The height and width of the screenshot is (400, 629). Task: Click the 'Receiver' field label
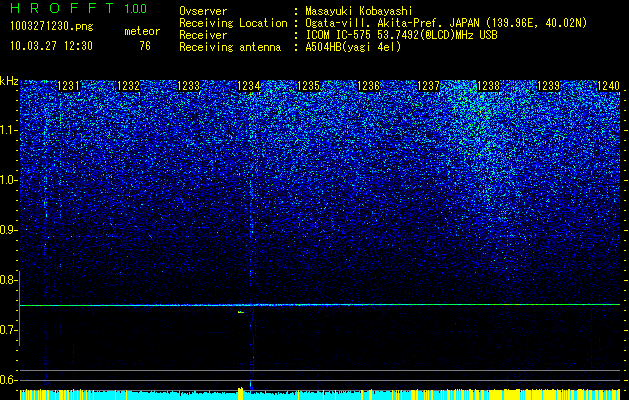coord(203,35)
